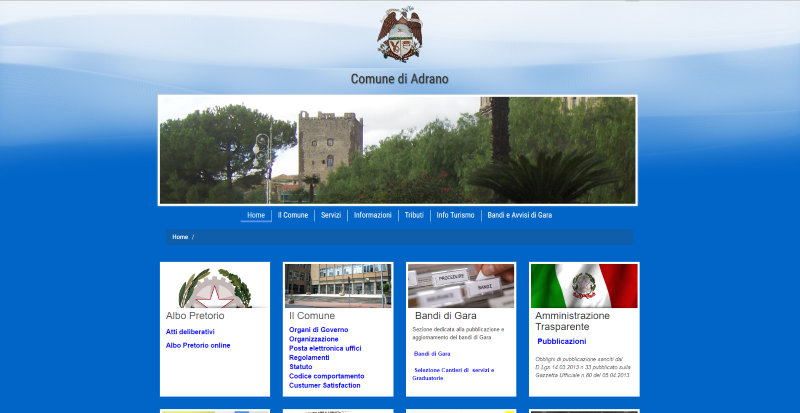
Task: Open the Albo Pretorio online link
Action: click(198, 346)
